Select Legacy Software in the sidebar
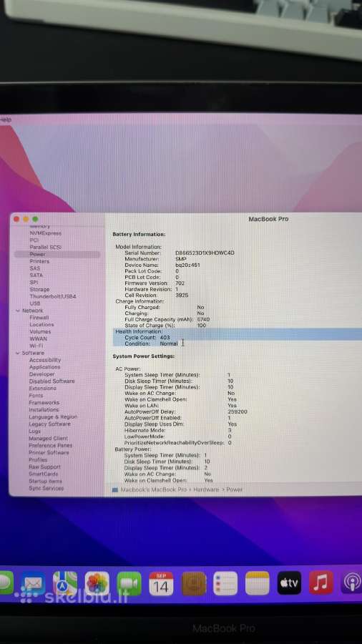Viewport: 362px width, 644px height. tap(49, 424)
